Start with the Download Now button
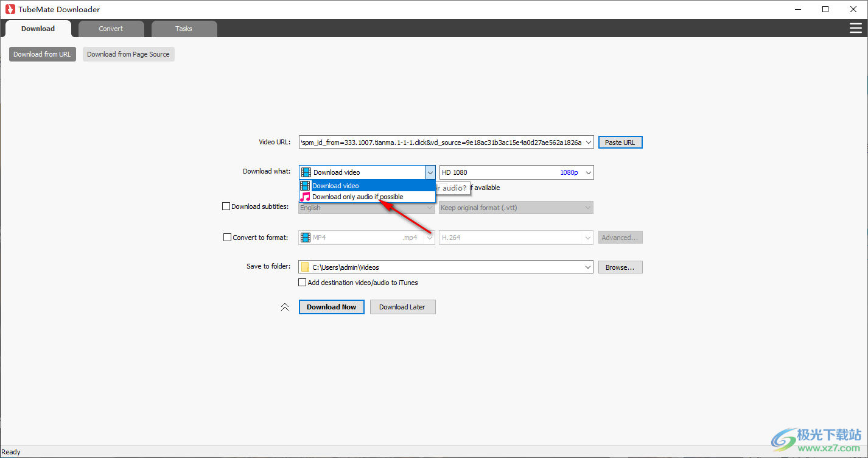This screenshot has height=458, width=868. [x=332, y=307]
